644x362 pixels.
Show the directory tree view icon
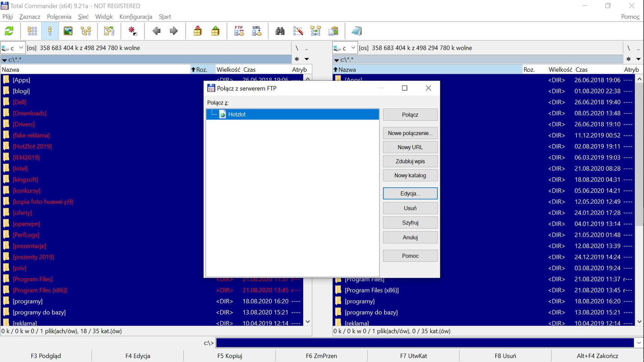point(86,31)
